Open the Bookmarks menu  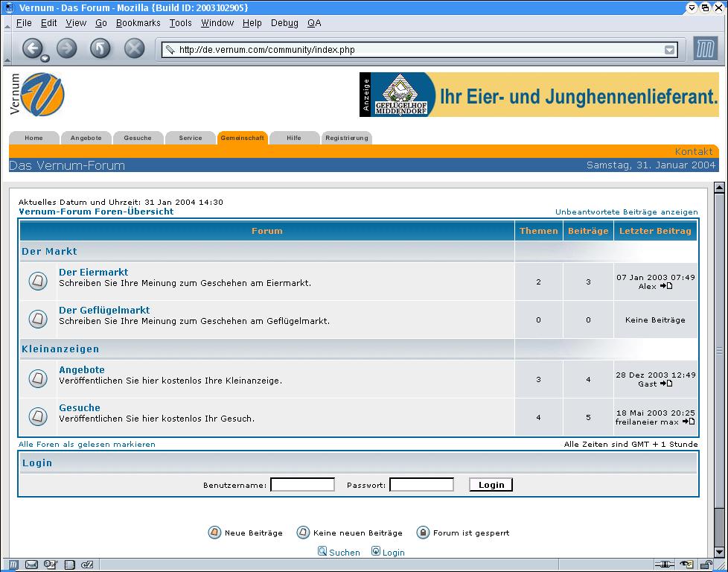point(138,23)
